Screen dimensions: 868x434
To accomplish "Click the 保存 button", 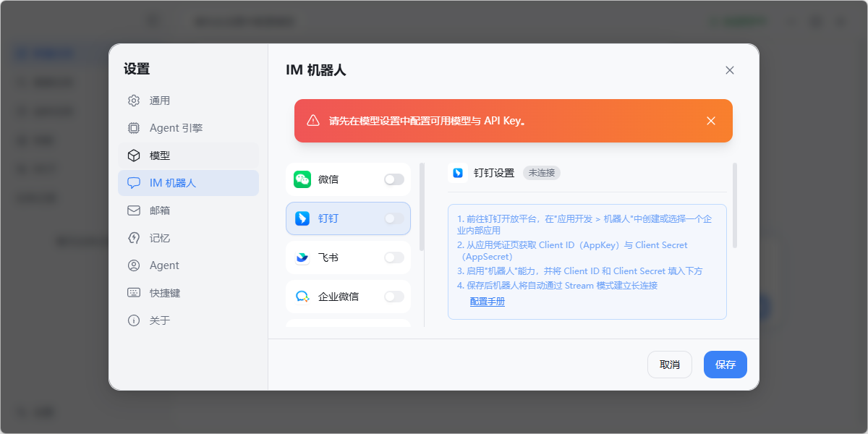I will pos(725,365).
